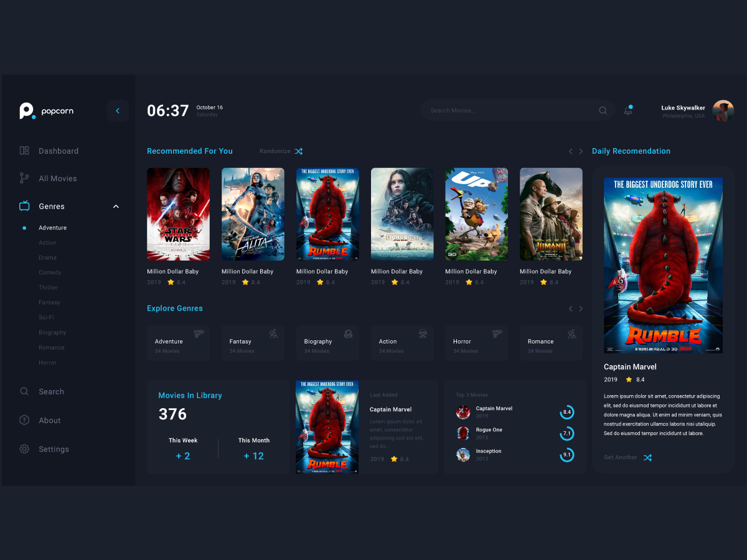Open the Rogue One poster thumbnail
This screenshot has width=747, height=560.
coord(402,214)
